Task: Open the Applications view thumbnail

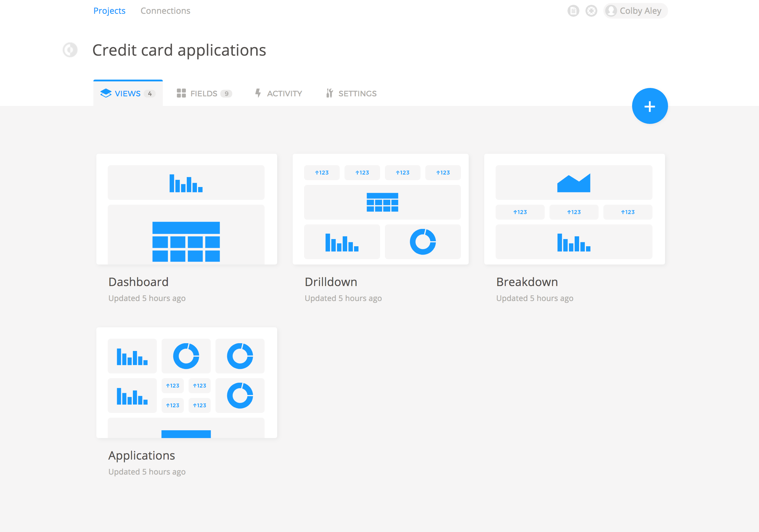Action: tap(186, 382)
